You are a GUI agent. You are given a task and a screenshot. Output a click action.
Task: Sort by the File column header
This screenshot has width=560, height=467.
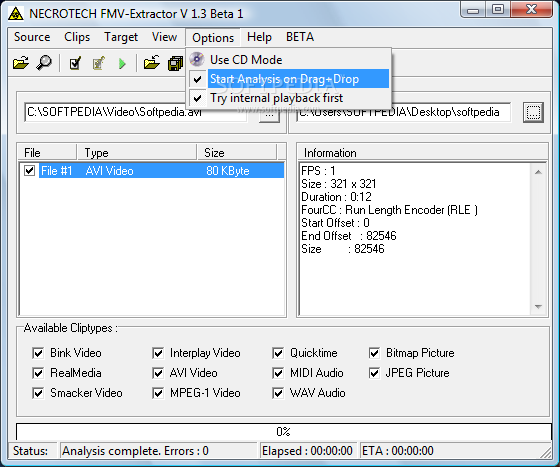coord(48,153)
